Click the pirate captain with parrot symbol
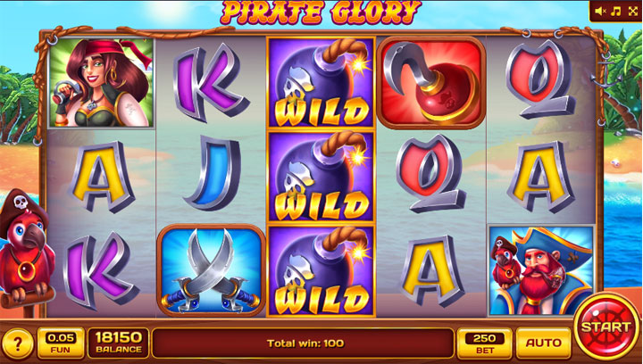The height and width of the screenshot is (364, 643). coord(541,270)
